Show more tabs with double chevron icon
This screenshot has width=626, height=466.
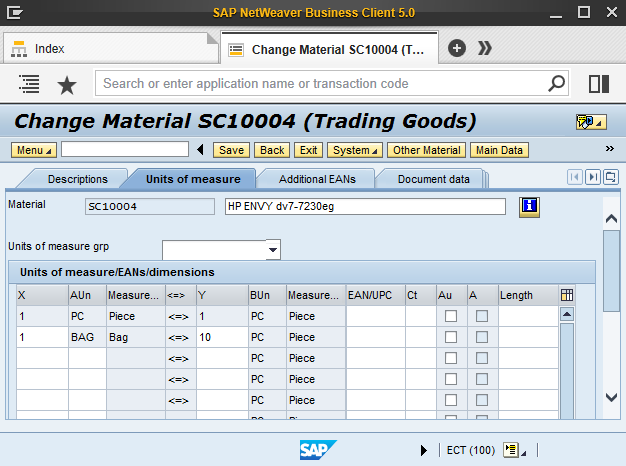pyautogui.click(x=485, y=48)
